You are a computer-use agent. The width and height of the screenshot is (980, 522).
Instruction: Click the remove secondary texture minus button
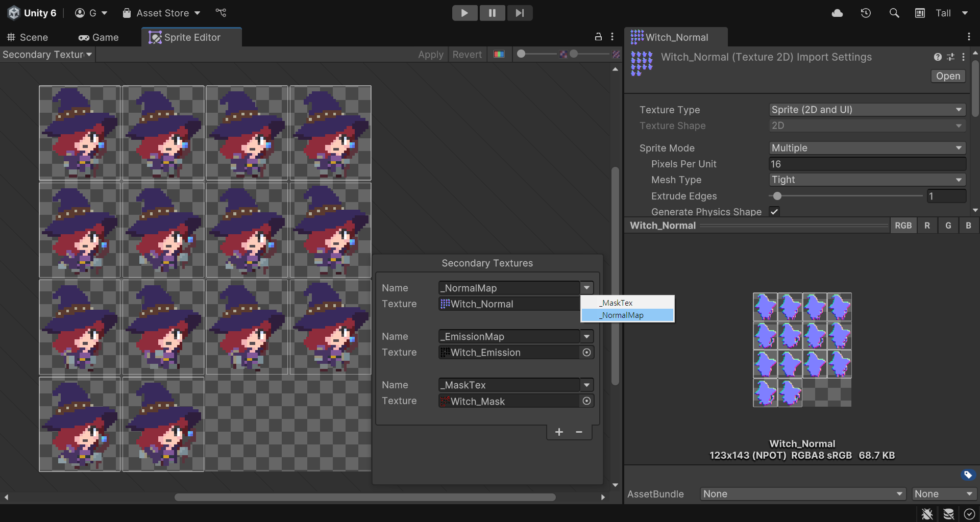(579, 432)
